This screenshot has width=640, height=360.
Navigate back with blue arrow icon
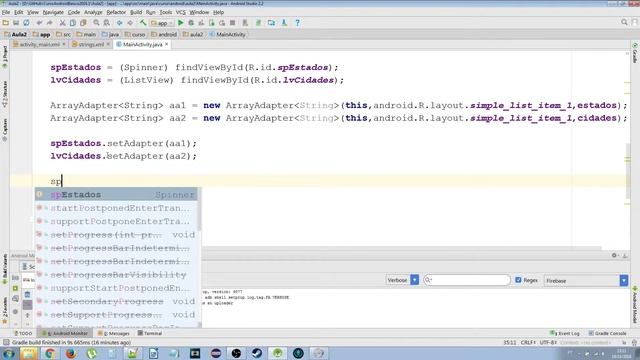[120, 23]
